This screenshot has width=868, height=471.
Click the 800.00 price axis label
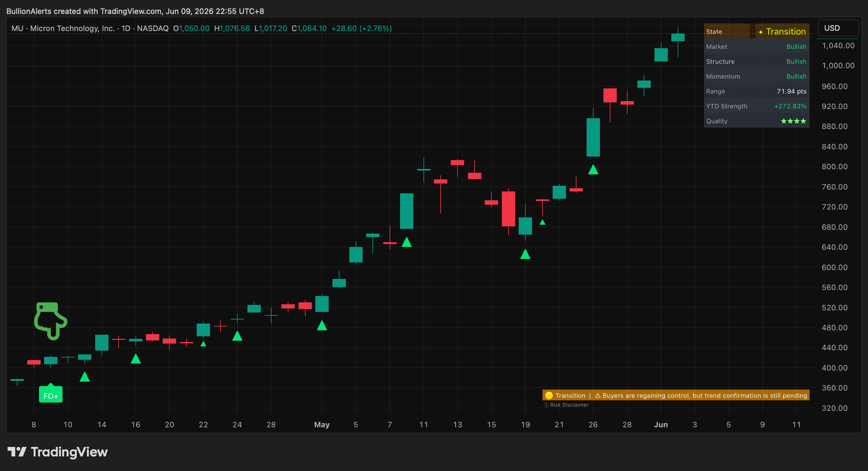point(835,166)
